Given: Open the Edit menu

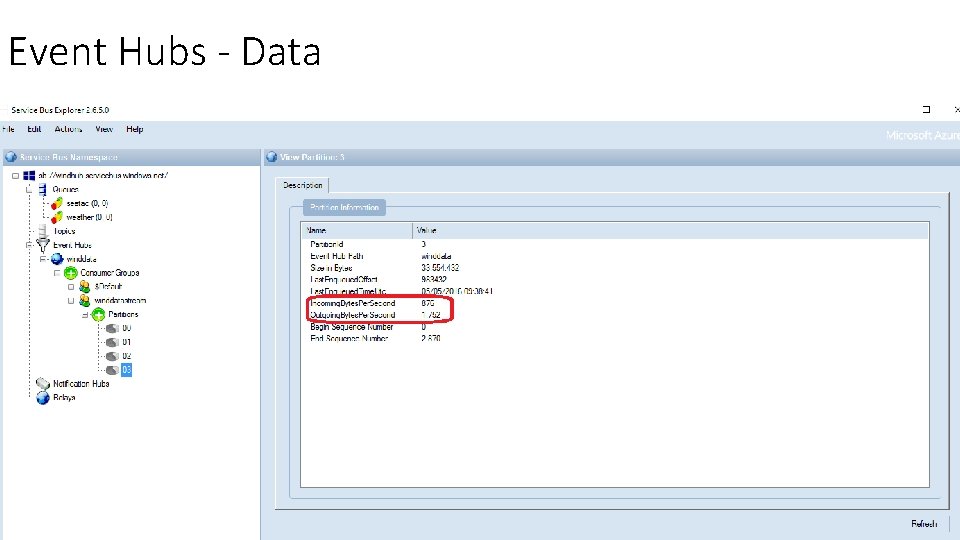Looking at the screenshot, I should pos(34,129).
